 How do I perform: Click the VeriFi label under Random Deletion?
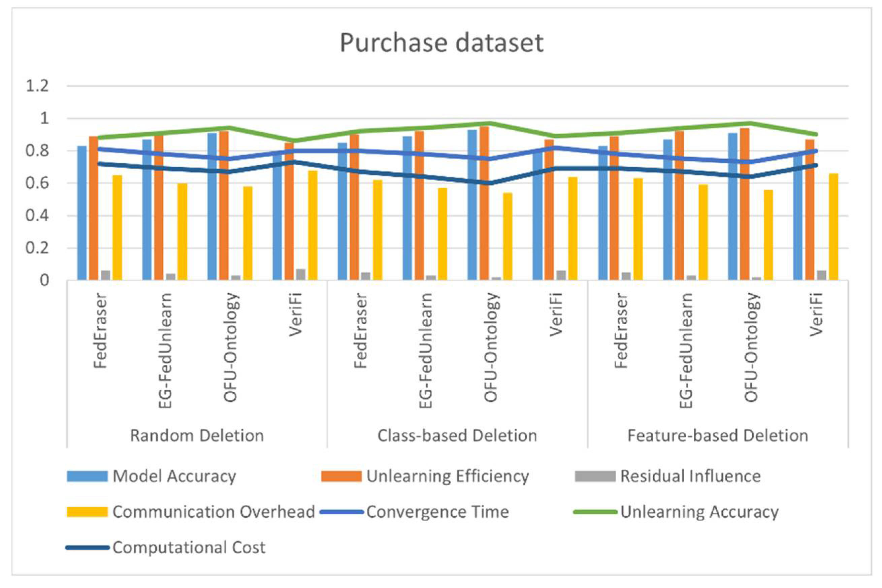tap(295, 315)
